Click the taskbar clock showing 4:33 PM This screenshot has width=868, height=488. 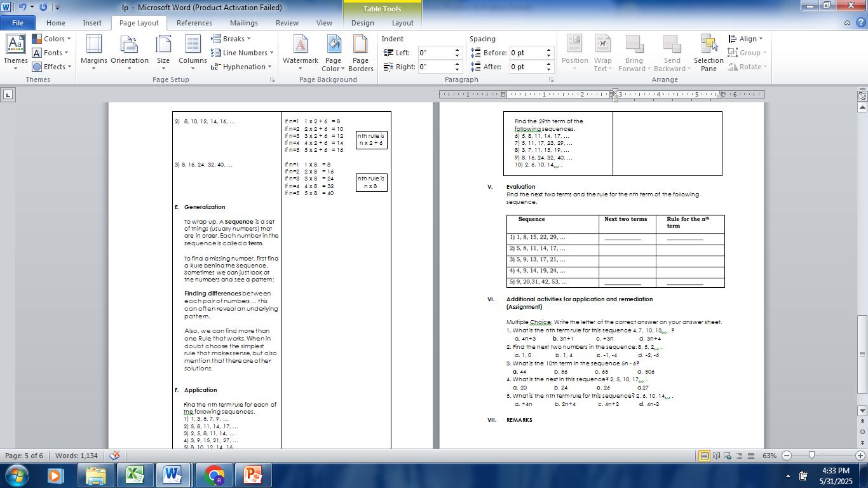coord(836,476)
